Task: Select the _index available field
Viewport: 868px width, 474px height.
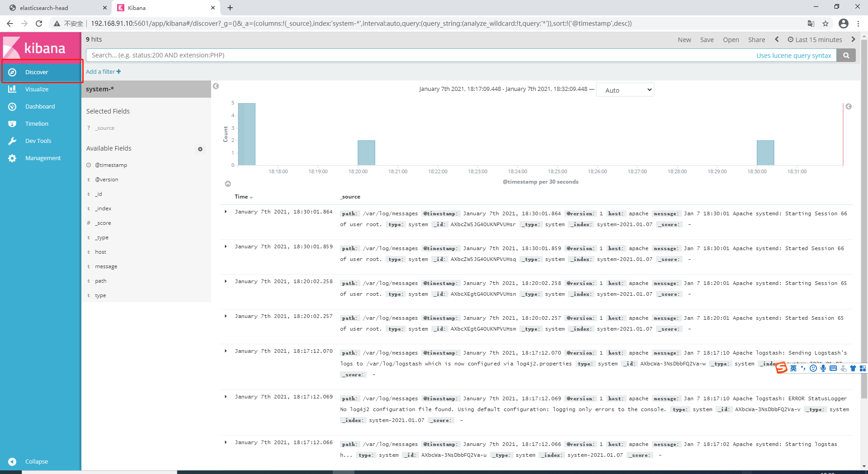Action: point(103,209)
